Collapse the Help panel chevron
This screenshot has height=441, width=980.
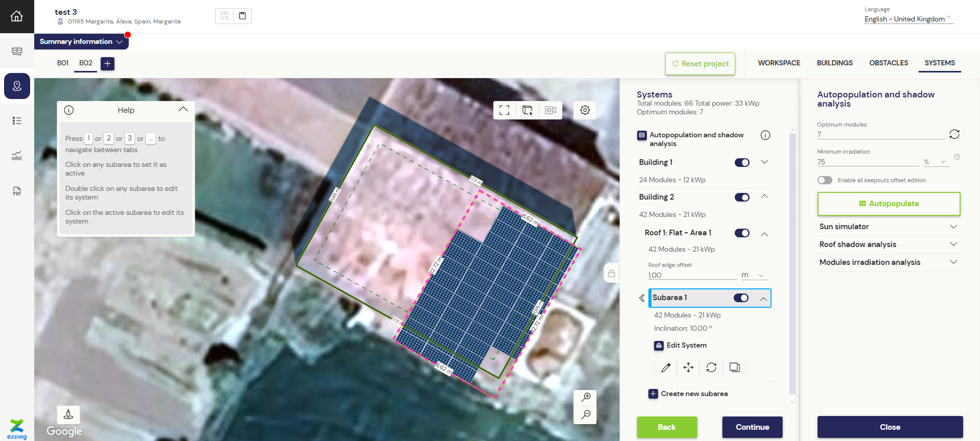pos(183,109)
